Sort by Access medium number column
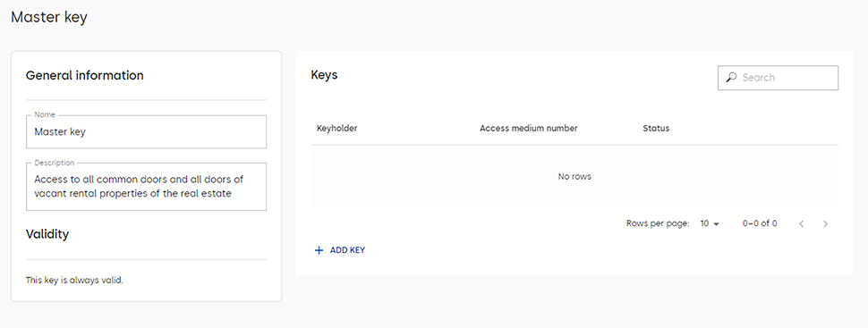The height and width of the screenshot is (328, 868). click(528, 129)
